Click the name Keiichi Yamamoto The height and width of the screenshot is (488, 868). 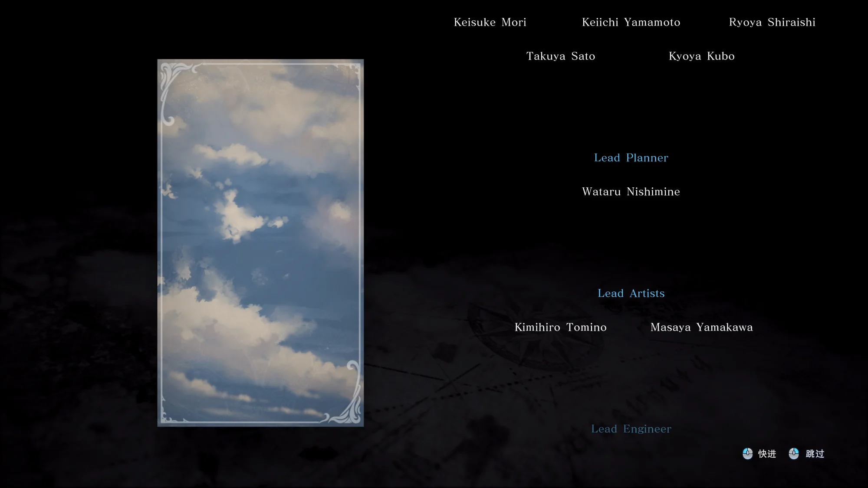631,22
